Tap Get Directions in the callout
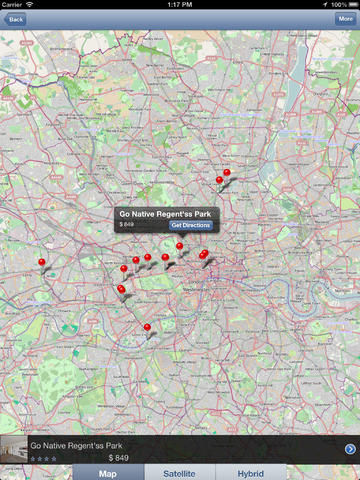Viewport: 360px width, 480px height. tap(191, 225)
